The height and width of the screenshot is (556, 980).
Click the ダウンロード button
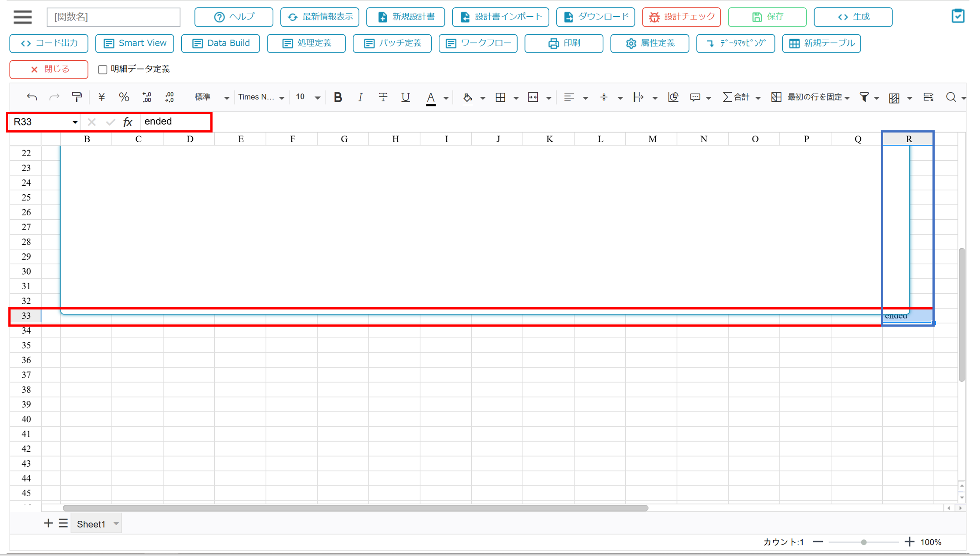(595, 17)
